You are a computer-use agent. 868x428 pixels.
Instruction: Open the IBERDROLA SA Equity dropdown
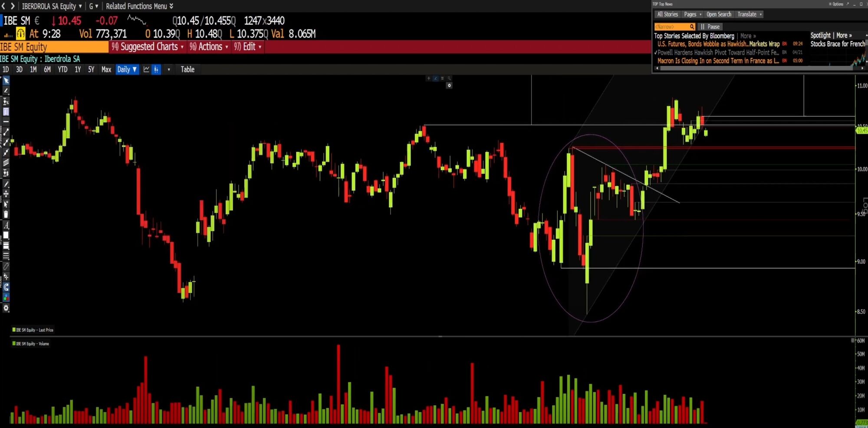52,6
